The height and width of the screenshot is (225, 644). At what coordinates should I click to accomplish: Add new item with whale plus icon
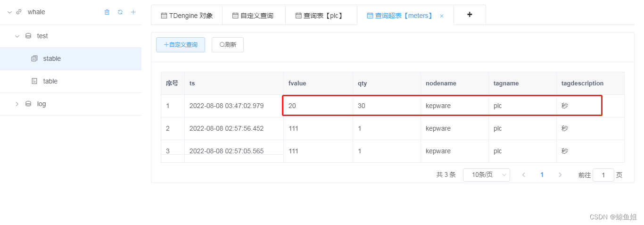(133, 12)
